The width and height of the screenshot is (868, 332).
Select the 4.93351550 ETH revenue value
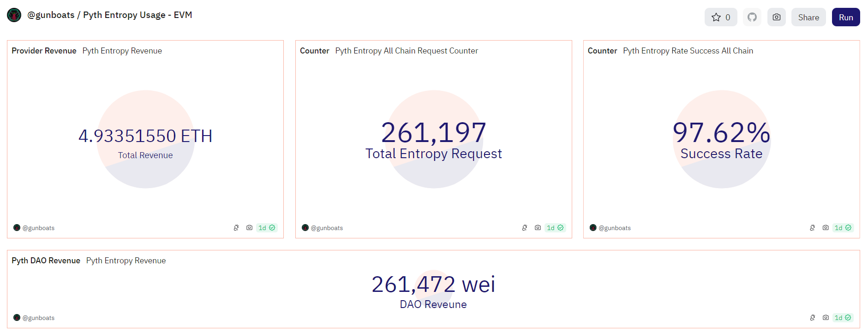pos(145,136)
